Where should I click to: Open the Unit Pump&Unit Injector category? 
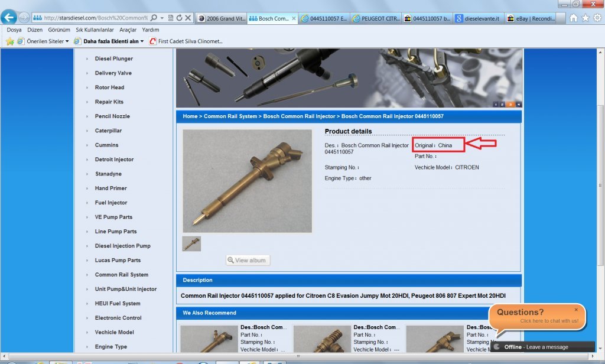coord(126,289)
